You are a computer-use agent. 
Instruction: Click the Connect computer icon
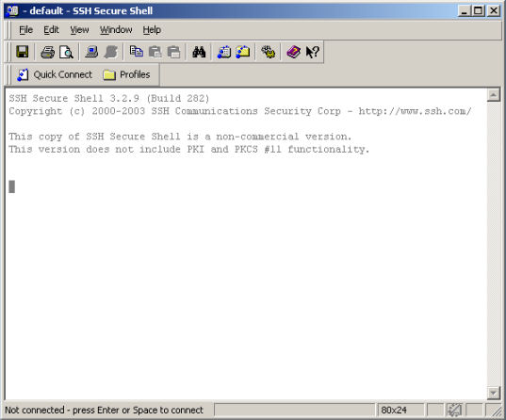click(x=91, y=52)
